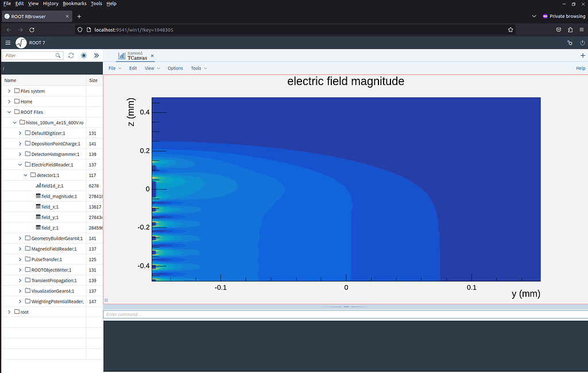The height and width of the screenshot is (373, 588).
Task: Click the double-chevron toolbar icon beside the filter
Action: (x=96, y=55)
